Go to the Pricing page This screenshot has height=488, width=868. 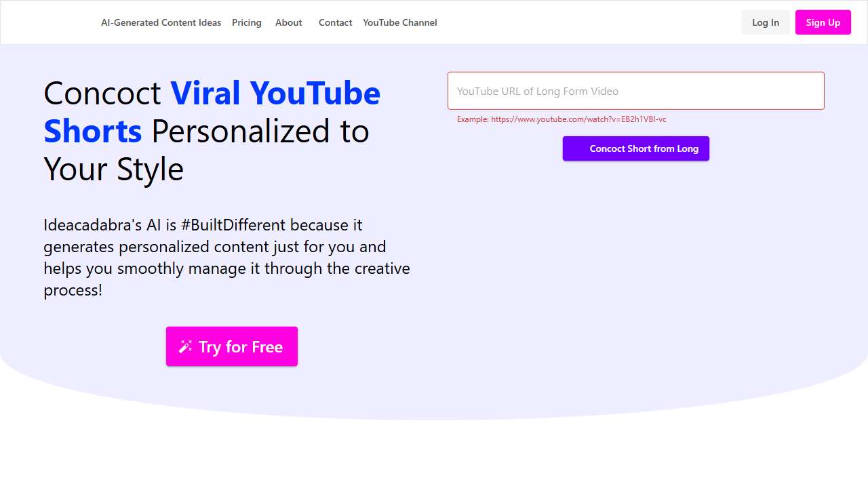(246, 22)
